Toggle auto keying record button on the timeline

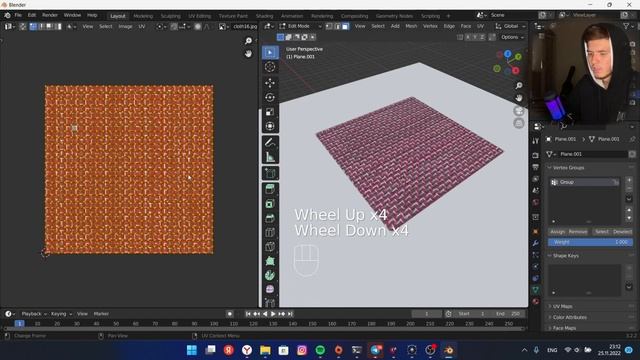click(230, 314)
